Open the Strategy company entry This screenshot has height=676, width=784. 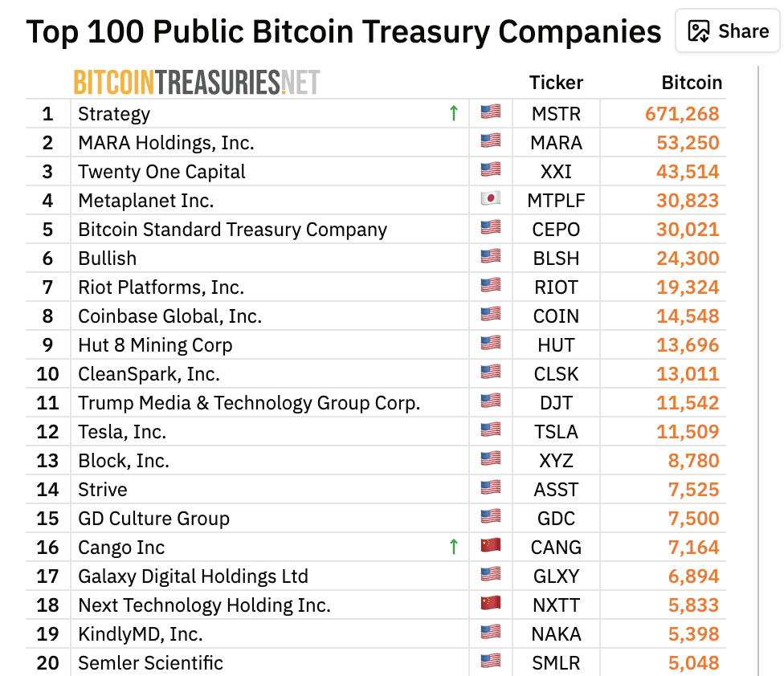(x=113, y=113)
